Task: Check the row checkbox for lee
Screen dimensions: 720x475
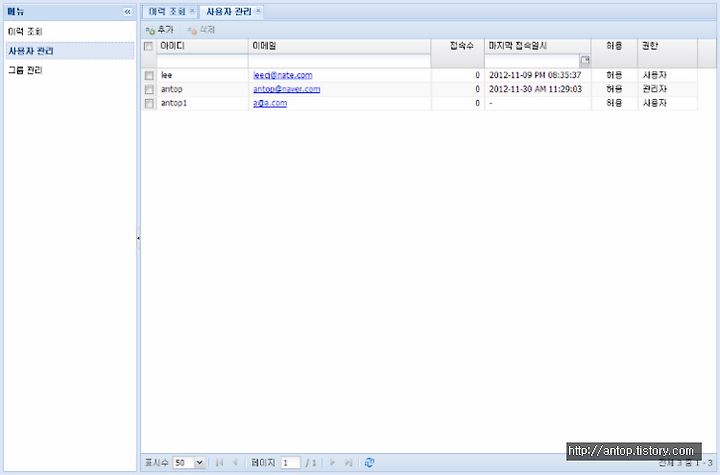Action: point(149,75)
